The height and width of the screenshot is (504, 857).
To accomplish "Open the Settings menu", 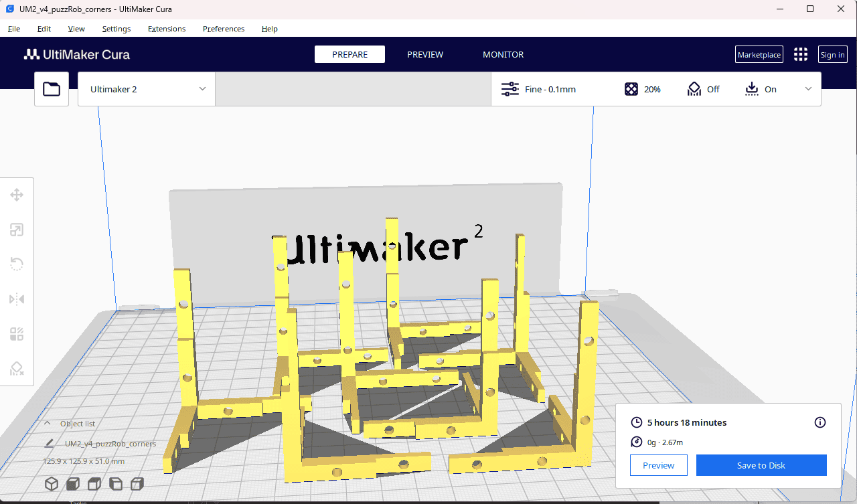I will click(116, 29).
